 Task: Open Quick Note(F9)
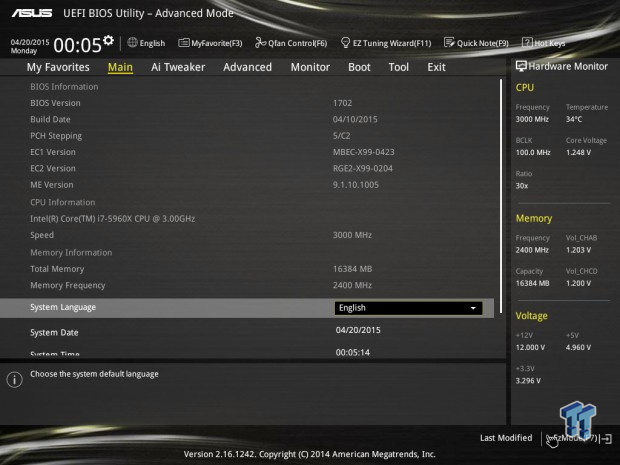click(476, 43)
